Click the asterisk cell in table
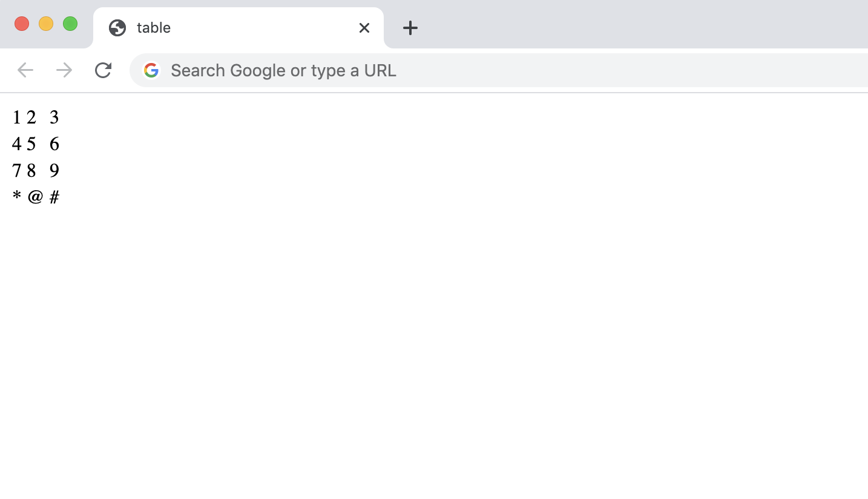Viewport: 868px width, 499px height. pyautogui.click(x=17, y=197)
